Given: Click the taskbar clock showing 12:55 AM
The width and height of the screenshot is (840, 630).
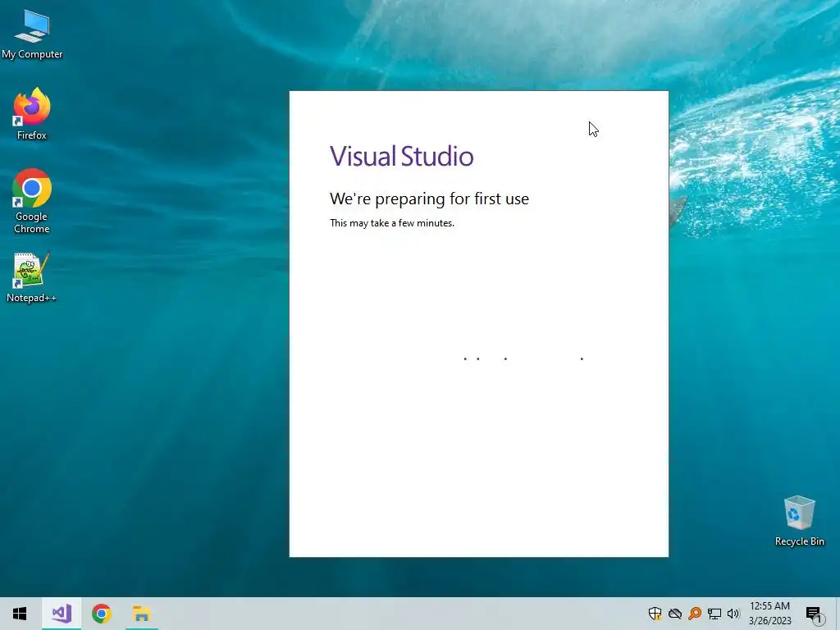Looking at the screenshot, I should click(x=769, y=606).
